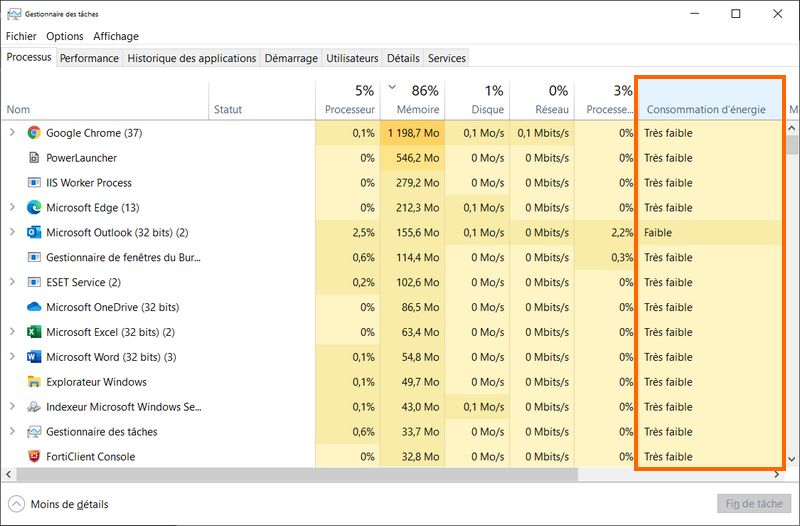800x526 pixels.
Task: Click the Microsoft Excel icon
Action: coord(34,332)
